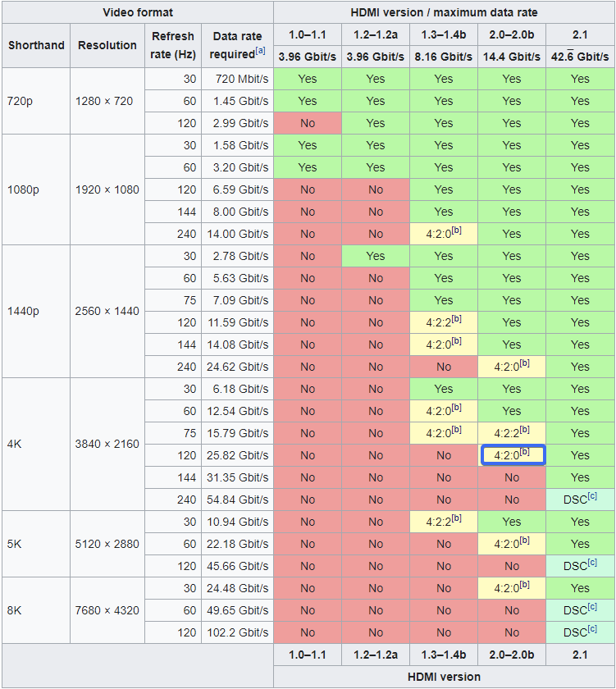
Task: Click the "25.82 Gbit/s" data rate cell
Action: [x=237, y=455]
